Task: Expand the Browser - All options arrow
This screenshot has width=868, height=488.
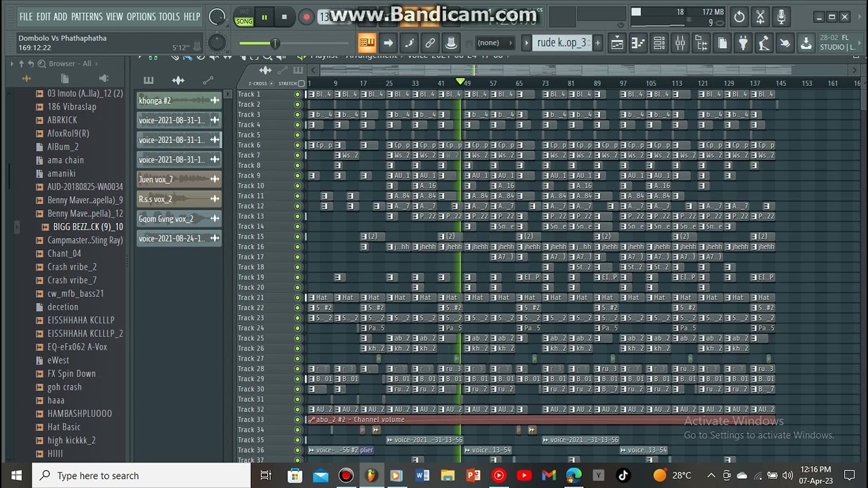Action: [x=12, y=64]
